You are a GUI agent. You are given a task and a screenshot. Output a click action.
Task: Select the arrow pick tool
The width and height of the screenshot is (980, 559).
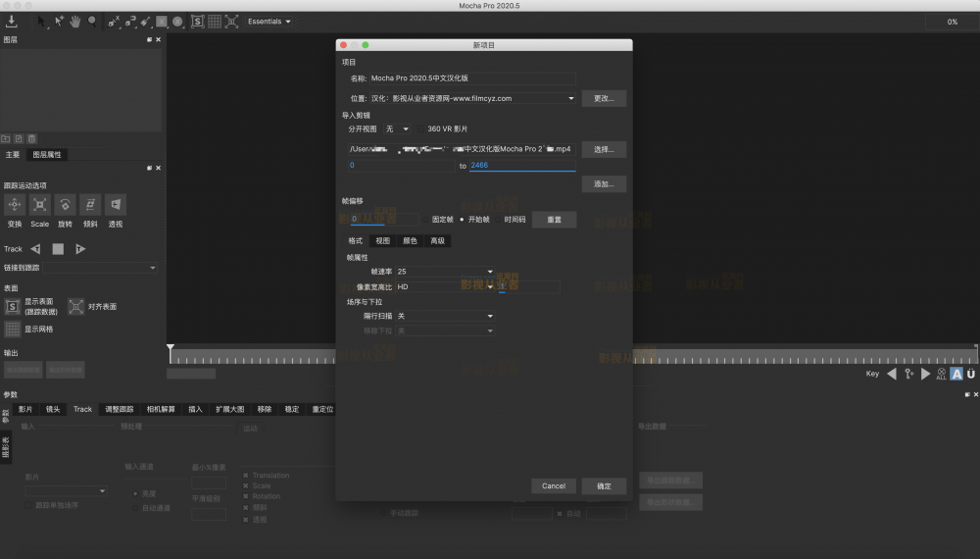click(x=41, y=22)
